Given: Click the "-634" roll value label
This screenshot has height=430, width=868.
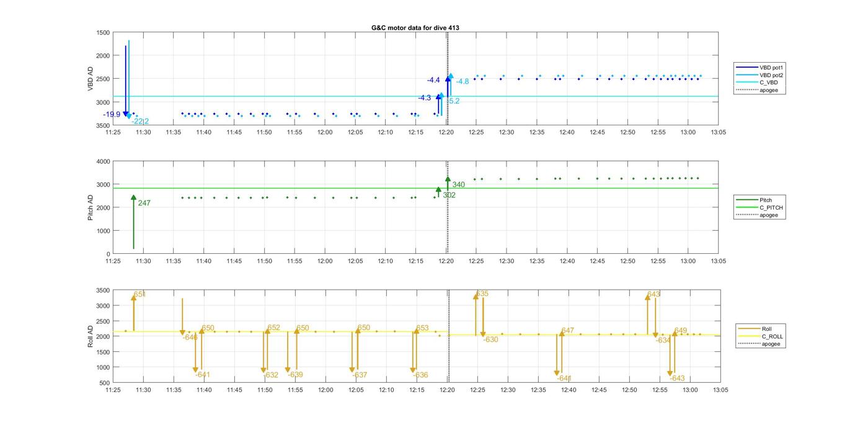Looking at the screenshot, I should point(663,340).
